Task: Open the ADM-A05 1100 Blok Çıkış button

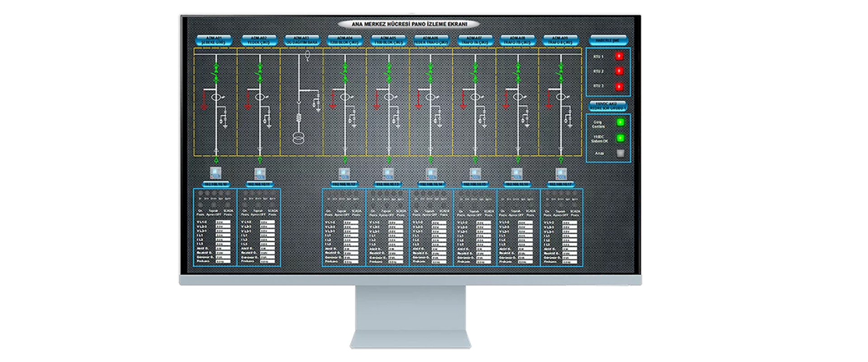Action: coord(388,40)
